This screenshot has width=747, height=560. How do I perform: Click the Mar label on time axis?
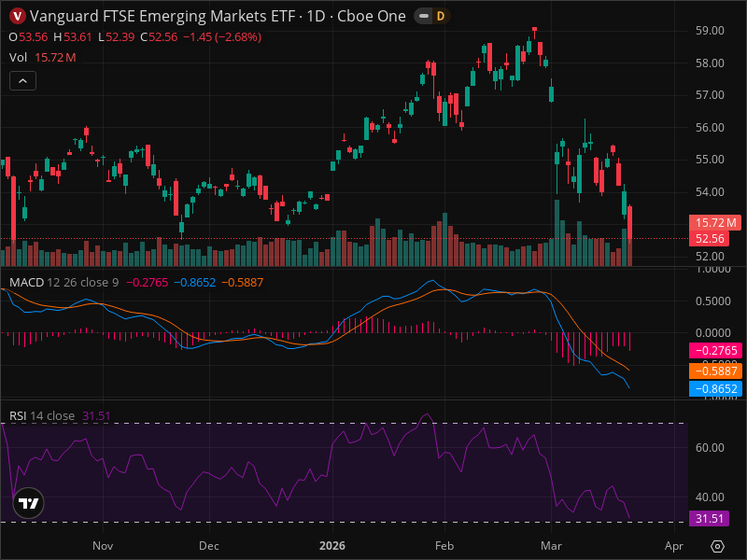pos(551,546)
